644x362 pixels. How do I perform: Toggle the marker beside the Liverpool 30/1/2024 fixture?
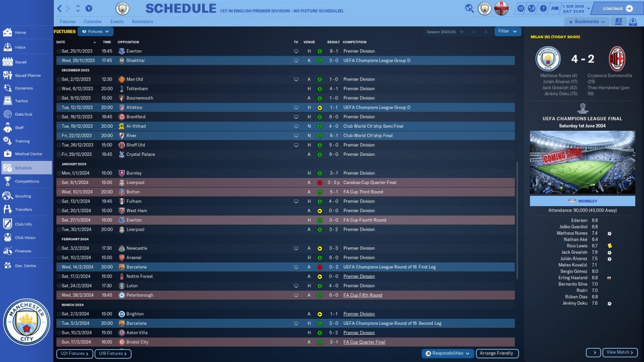(x=58, y=229)
